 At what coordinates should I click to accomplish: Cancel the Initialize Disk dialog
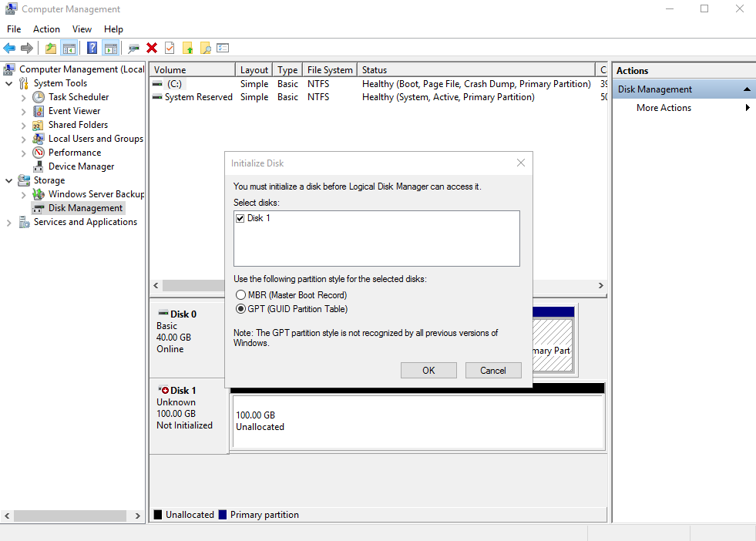click(x=493, y=370)
